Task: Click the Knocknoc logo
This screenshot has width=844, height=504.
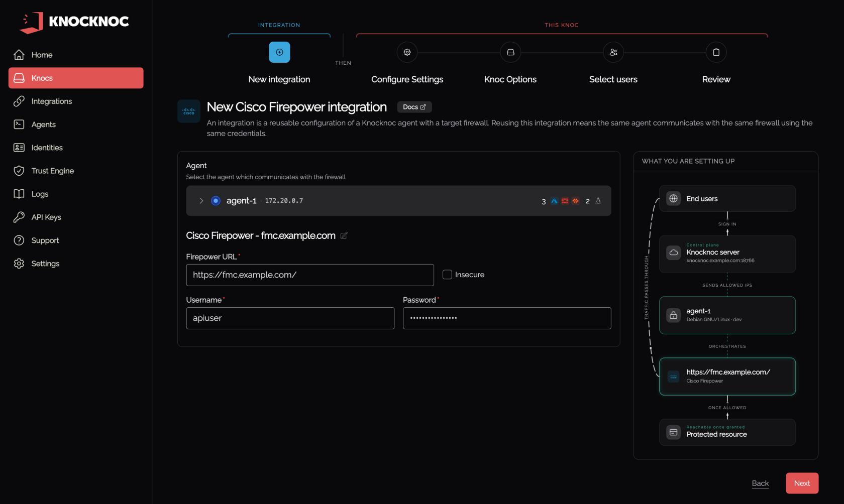Action: (x=74, y=22)
